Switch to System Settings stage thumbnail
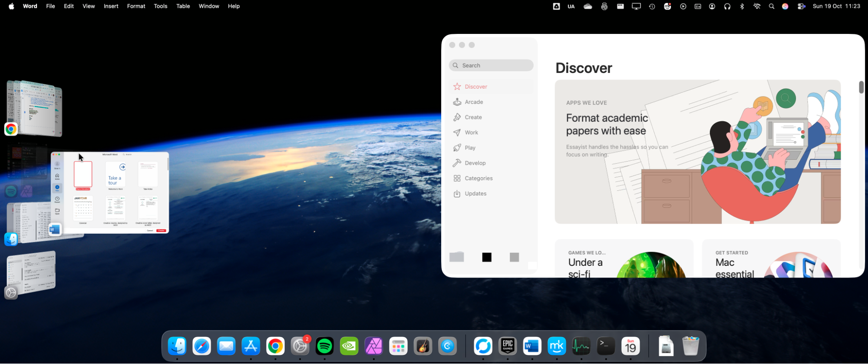Screen dimensions: 868x364 30,275
